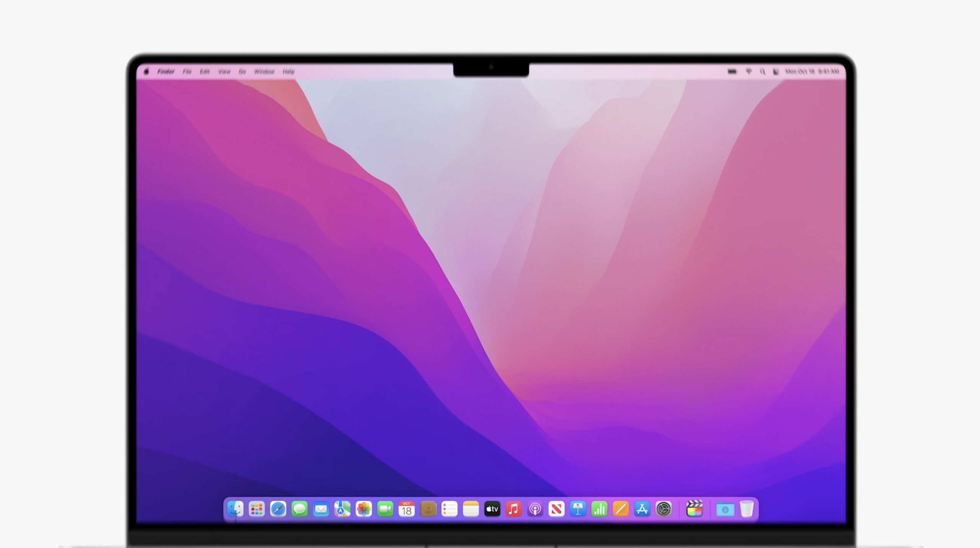980x548 pixels.
Task: Launch the Apple TV app
Action: tap(492, 509)
